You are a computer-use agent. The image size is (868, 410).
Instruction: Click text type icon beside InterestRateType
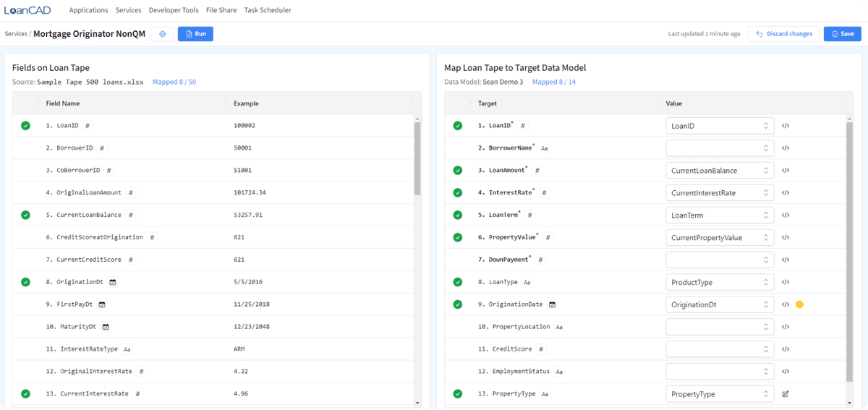(x=127, y=349)
